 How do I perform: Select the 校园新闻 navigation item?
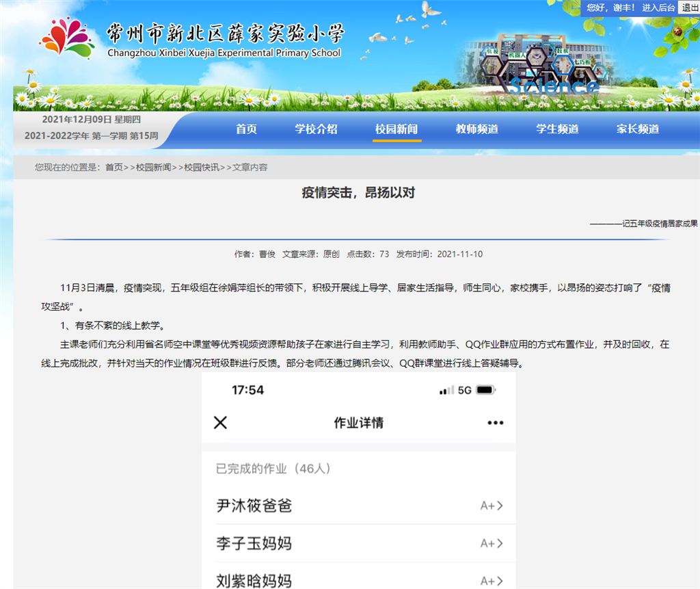click(396, 129)
